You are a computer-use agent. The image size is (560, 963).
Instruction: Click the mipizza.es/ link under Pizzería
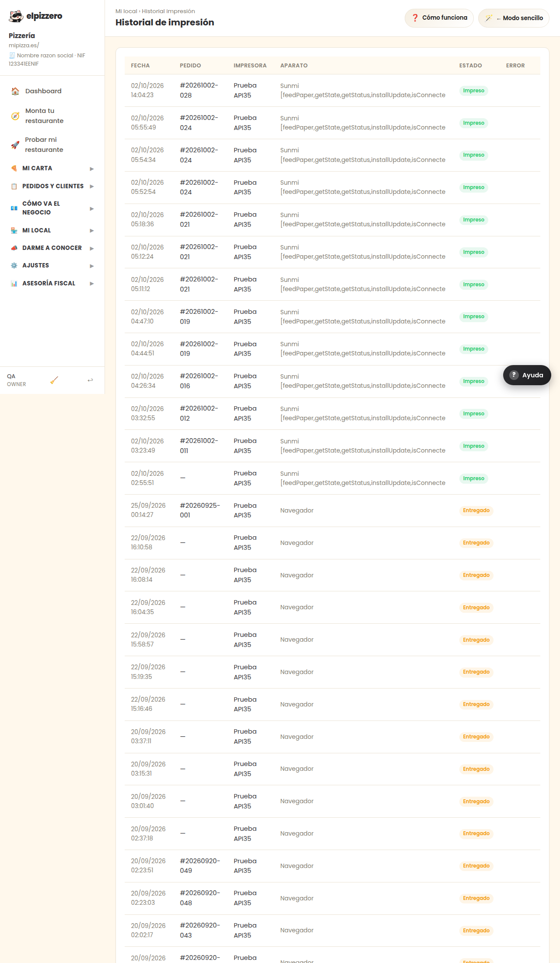[x=24, y=45]
